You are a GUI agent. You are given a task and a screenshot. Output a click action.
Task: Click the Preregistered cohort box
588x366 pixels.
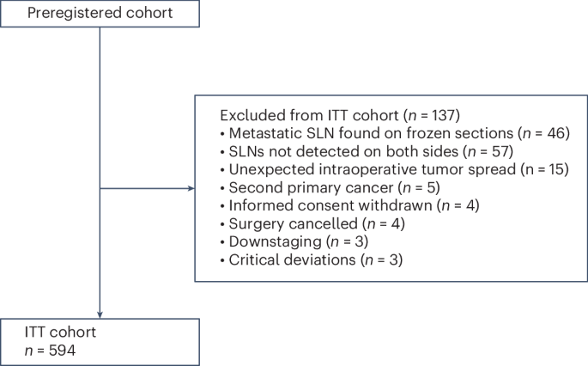coord(100,14)
